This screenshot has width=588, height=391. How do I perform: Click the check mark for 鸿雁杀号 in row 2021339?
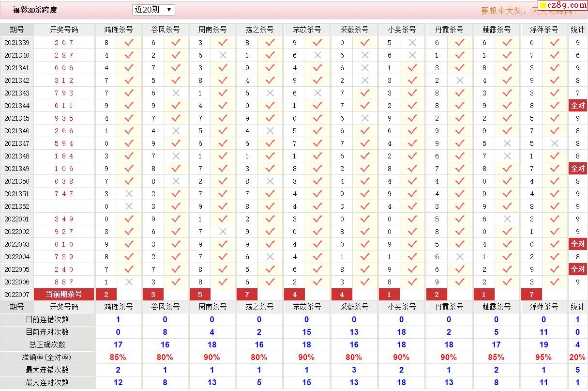(129, 43)
